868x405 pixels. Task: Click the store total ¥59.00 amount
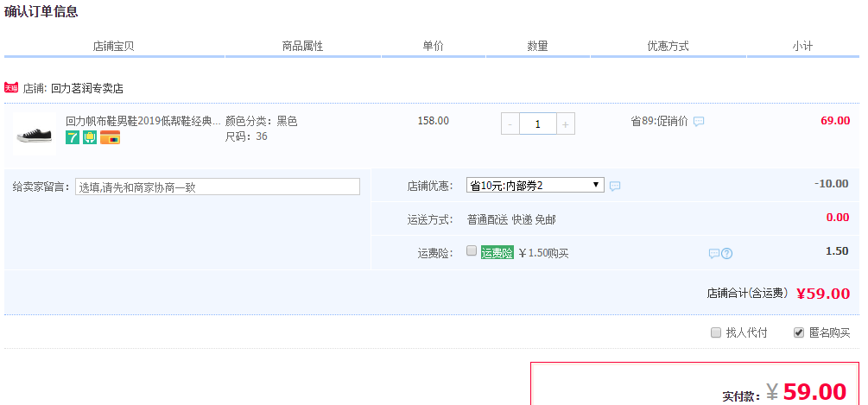tap(823, 294)
